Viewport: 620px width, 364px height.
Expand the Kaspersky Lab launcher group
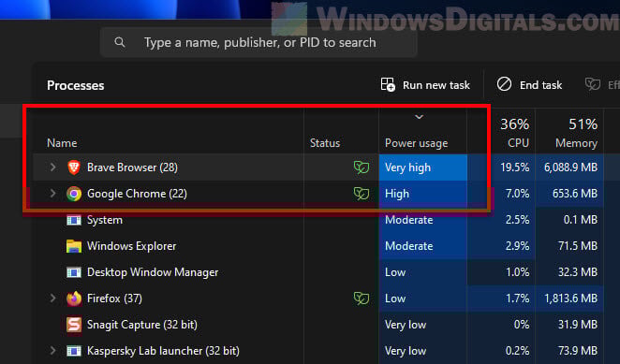(x=52, y=351)
